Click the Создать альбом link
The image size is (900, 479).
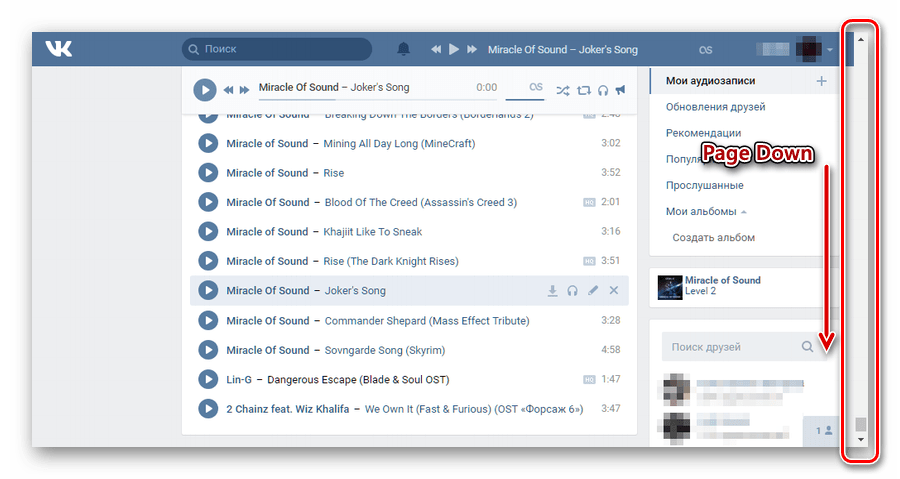click(x=713, y=238)
